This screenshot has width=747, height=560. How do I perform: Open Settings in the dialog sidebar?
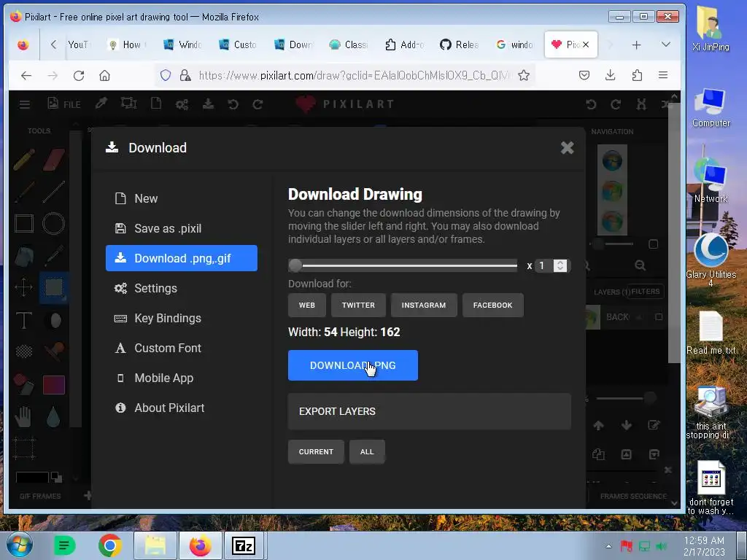(x=182, y=288)
